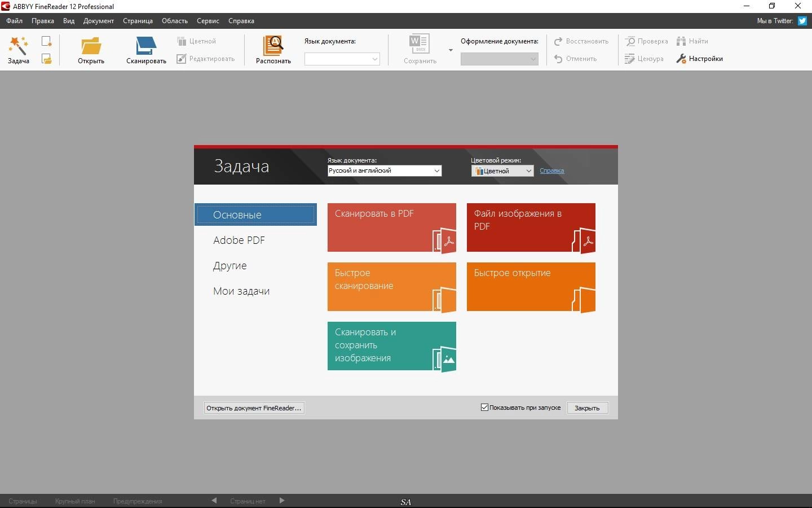Click the Цензура redaction icon
The width and height of the screenshot is (812, 508).
point(630,59)
